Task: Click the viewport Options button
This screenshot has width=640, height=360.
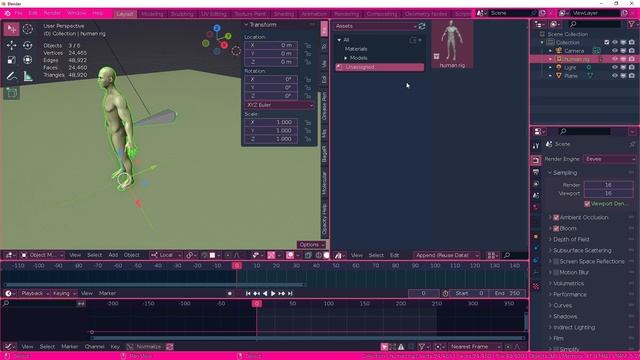Action: (311, 244)
